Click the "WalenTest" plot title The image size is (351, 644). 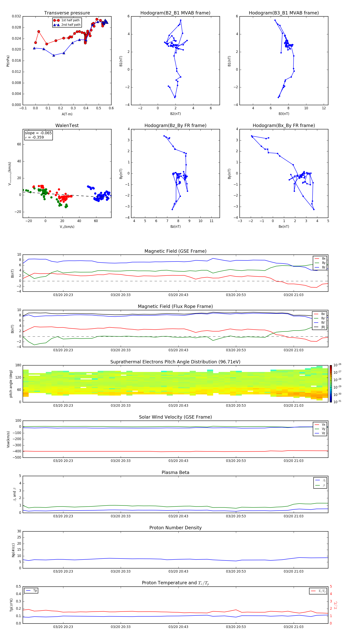(67, 125)
